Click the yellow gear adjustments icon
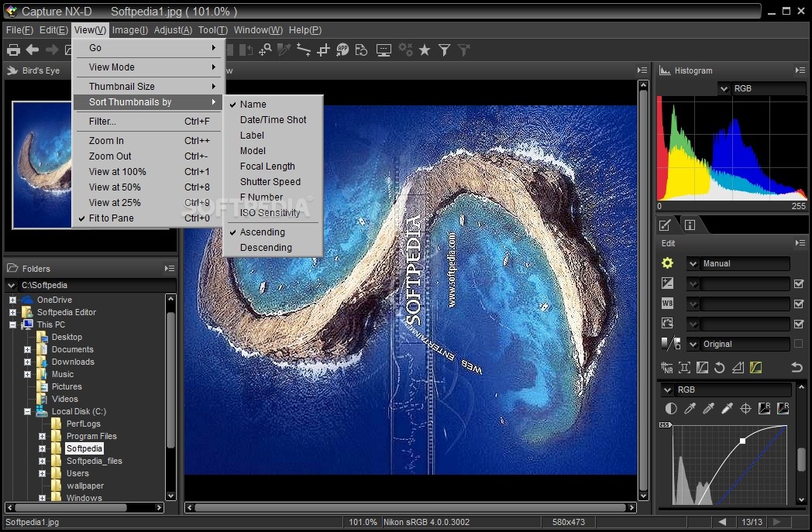 (x=668, y=263)
